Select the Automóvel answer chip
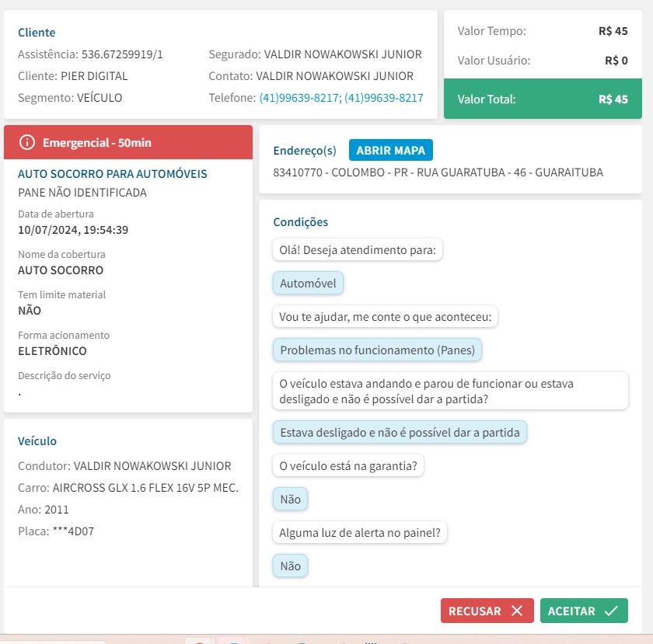The width and height of the screenshot is (653, 644). [x=308, y=283]
